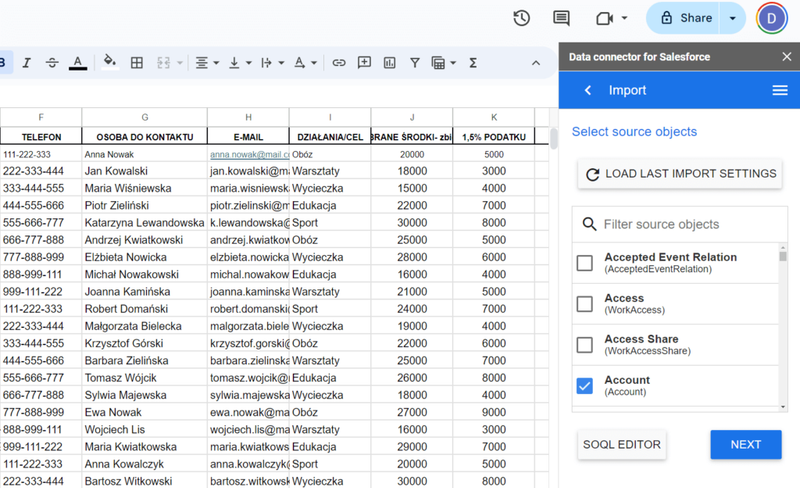Go back from the Import screen
Viewport: 800px width, 488px height.
[x=588, y=90]
